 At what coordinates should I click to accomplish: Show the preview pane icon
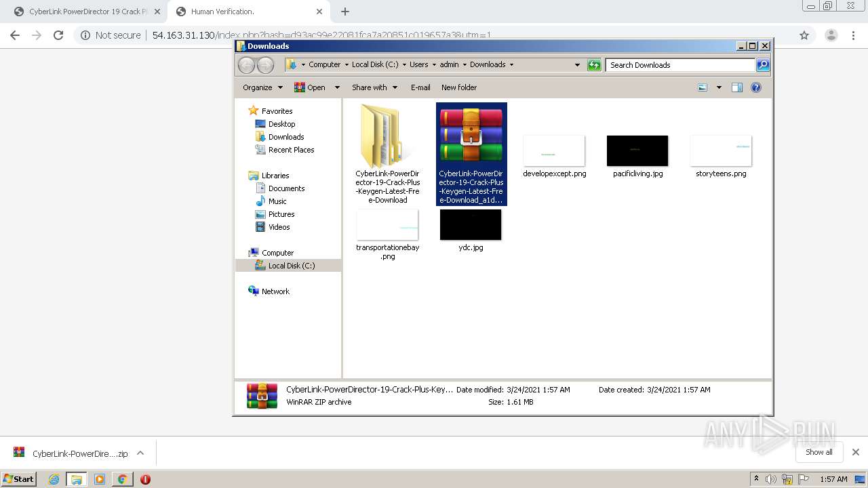737,87
